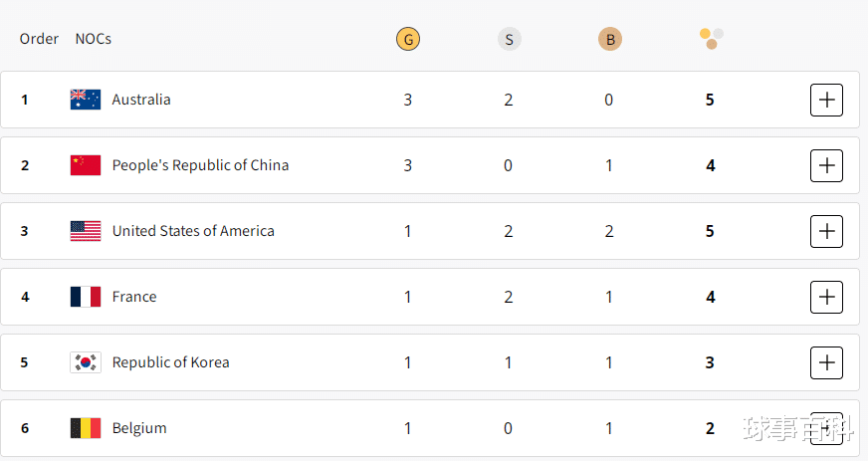Open the United States of America link
The height and width of the screenshot is (461, 868).
click(193, 231)
